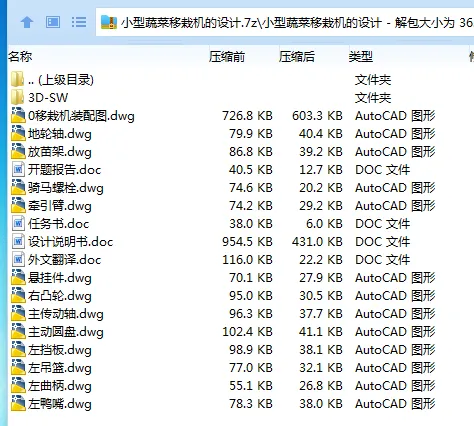Click the 431.0 KB compressed size value

coord(317,242)
